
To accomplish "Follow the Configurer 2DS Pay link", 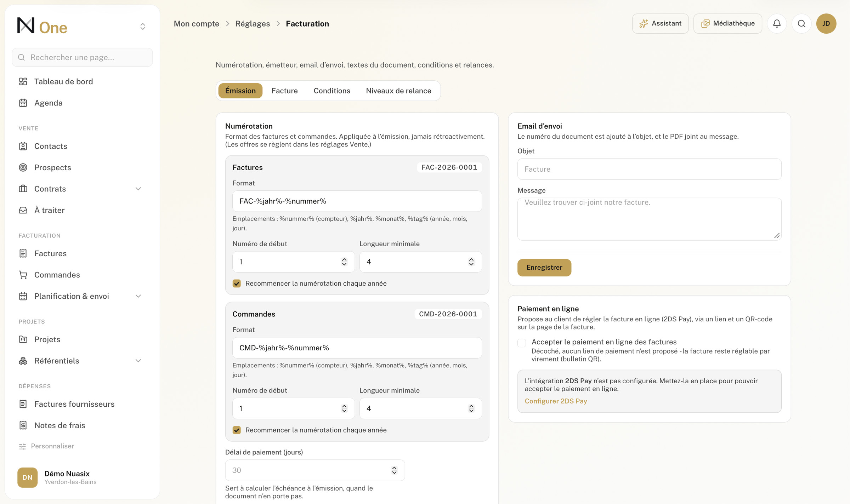I will 556,401.
